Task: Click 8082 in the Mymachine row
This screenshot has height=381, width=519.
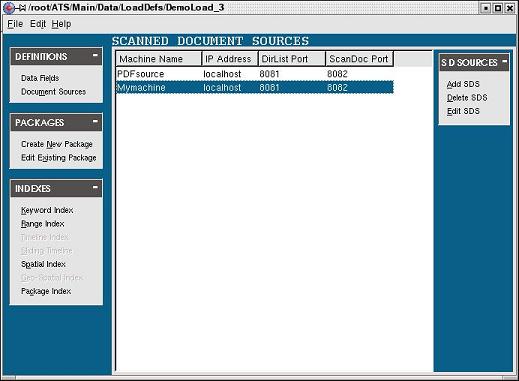Action: point(337,88)
